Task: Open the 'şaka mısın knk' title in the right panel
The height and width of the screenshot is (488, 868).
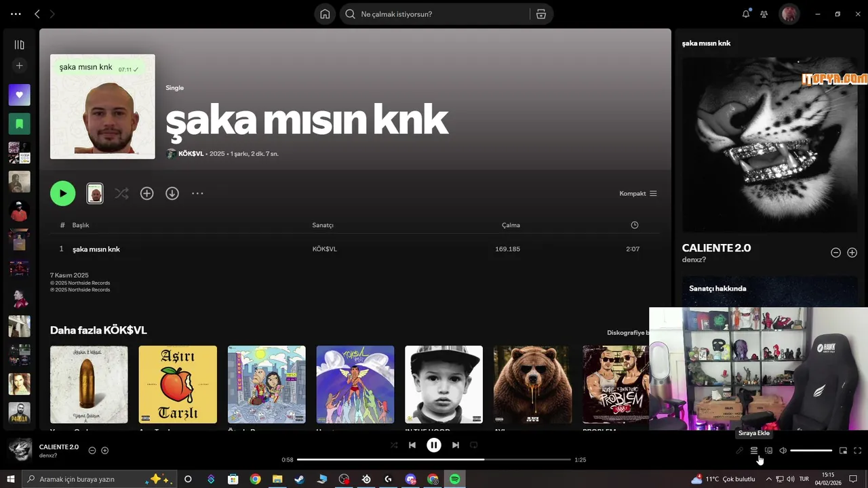Action: click(x=706, y=43)
